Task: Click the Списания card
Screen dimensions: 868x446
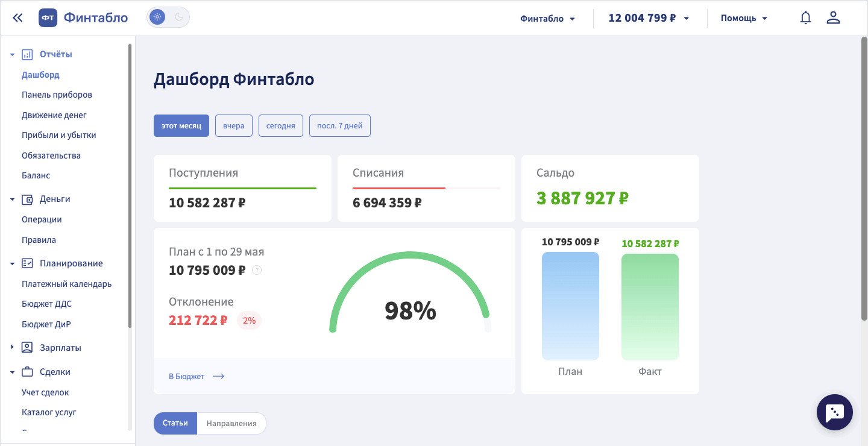Action: 426,188
